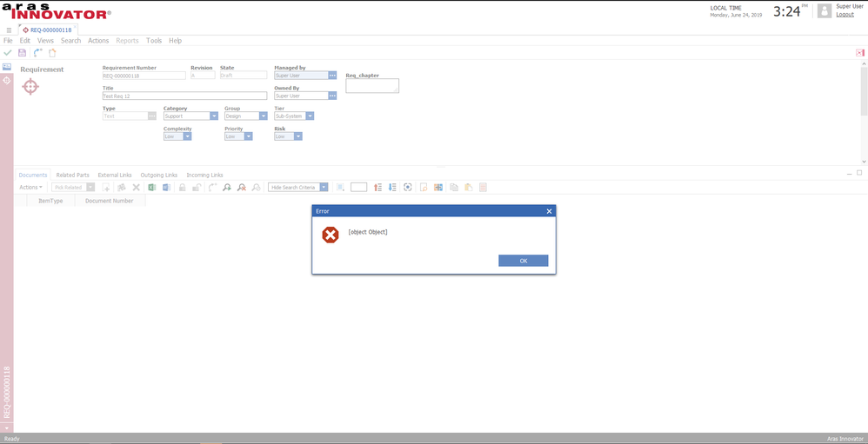Viewport: 868px width, 444px height.
Task: Click OK in the Error dialog
Action: point(523,261)
